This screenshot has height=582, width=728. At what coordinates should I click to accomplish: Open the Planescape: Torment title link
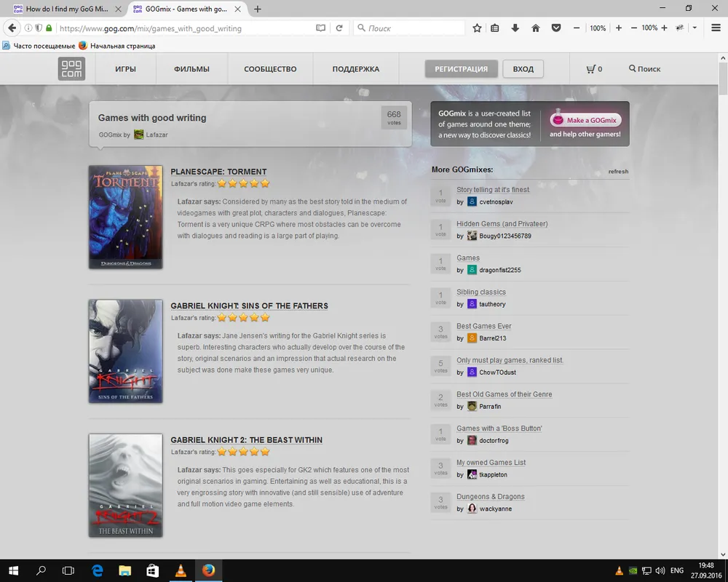click(218, 172)
